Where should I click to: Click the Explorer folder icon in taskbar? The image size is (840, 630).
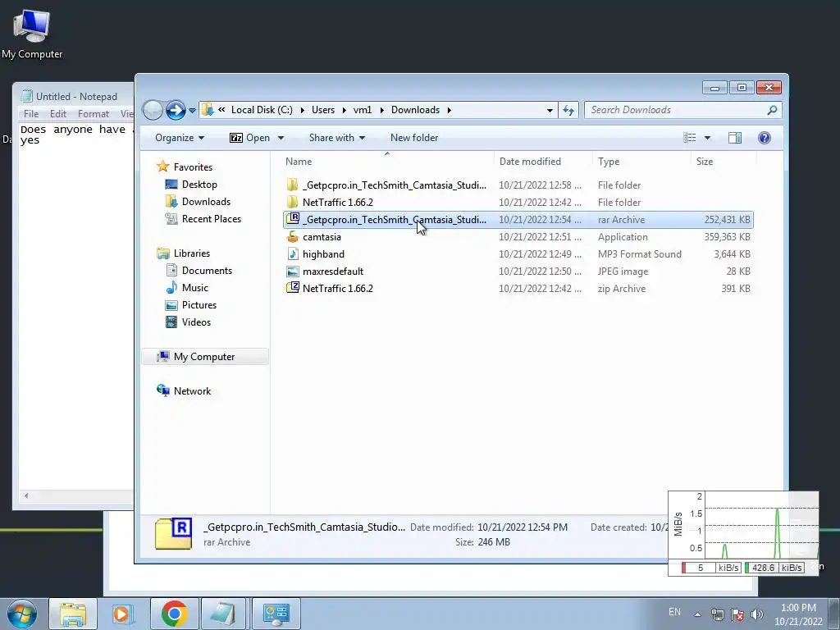click(x=73, y=614)
